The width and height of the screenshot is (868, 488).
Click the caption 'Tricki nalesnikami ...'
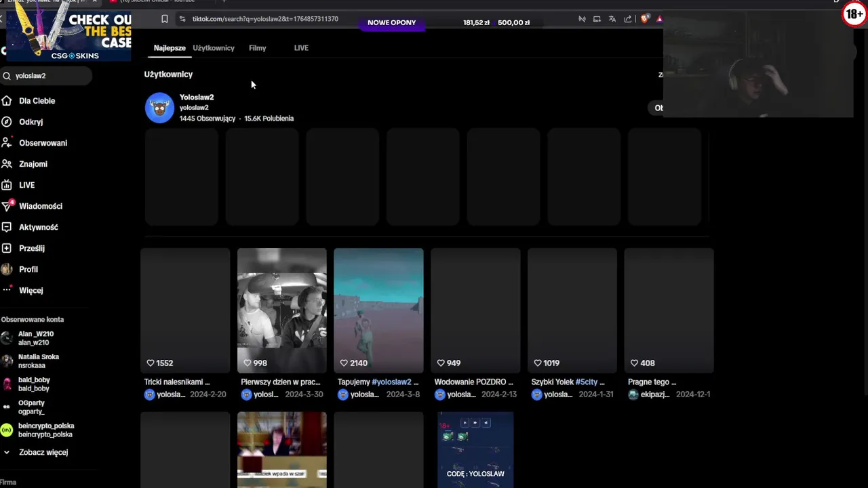pyautogui.click(x=177, y=382)
